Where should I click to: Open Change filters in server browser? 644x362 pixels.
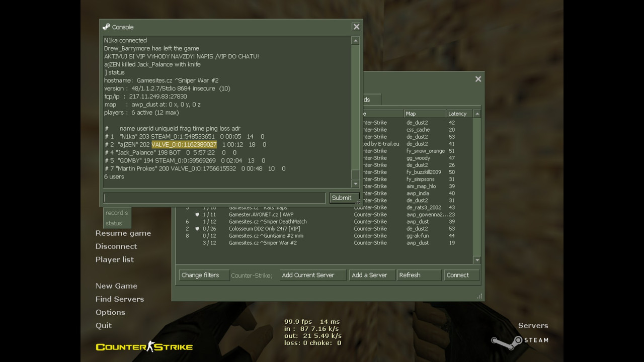(203, 275)
